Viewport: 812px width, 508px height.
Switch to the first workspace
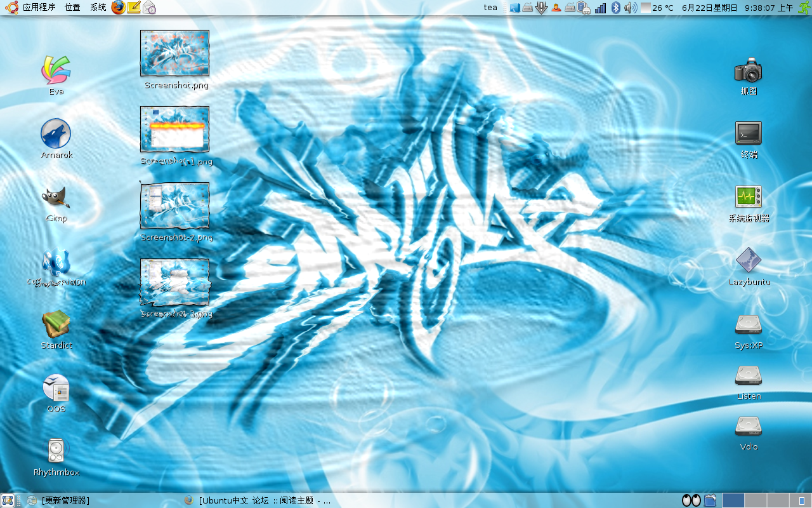[733, 500]
